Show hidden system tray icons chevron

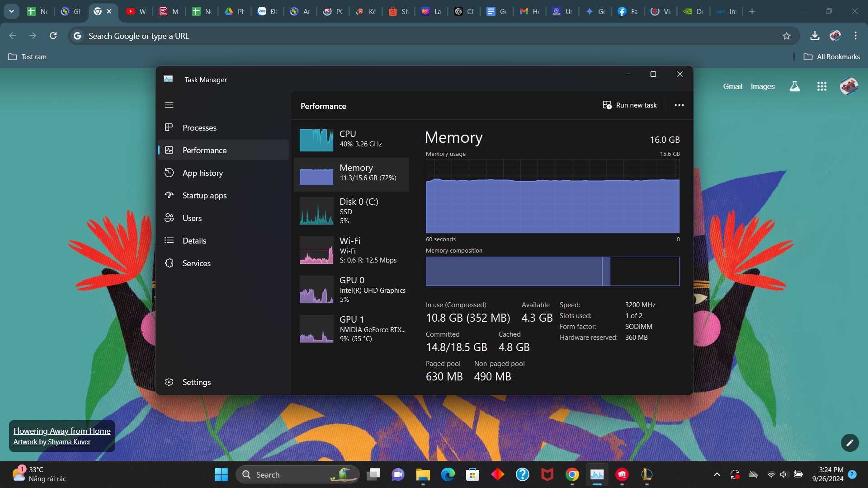point(717,474)
